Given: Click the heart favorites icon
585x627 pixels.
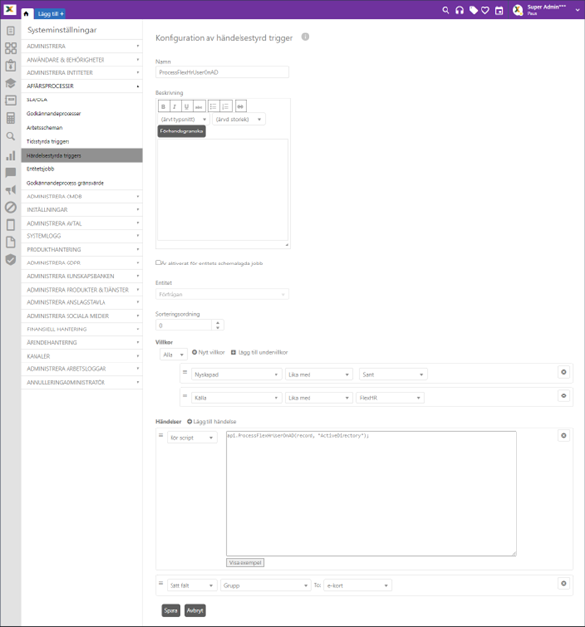Looking at the screenshot, I should tap(485, 10).
